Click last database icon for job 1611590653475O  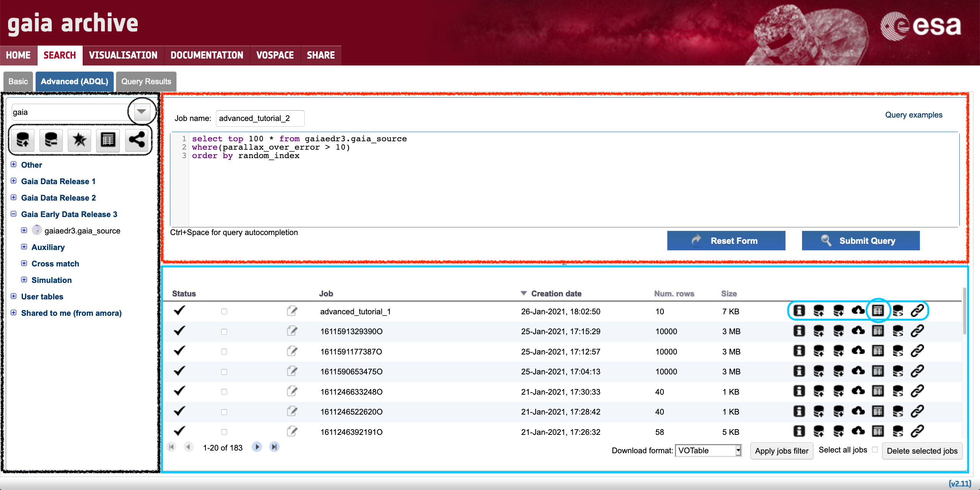[898, 371]
